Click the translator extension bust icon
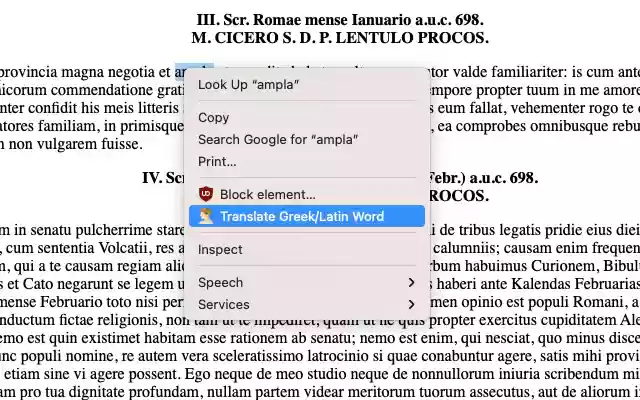The width and height of the screenshot is (640, 400). [206, 216]
